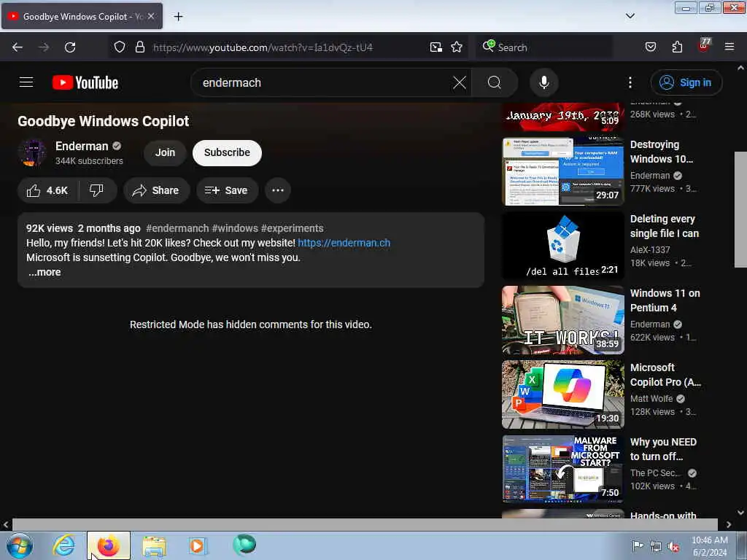The height and width of the screenshot is (560, 747).
Task: Open YouTube settings three-dot menu
Action: [630, 82]
